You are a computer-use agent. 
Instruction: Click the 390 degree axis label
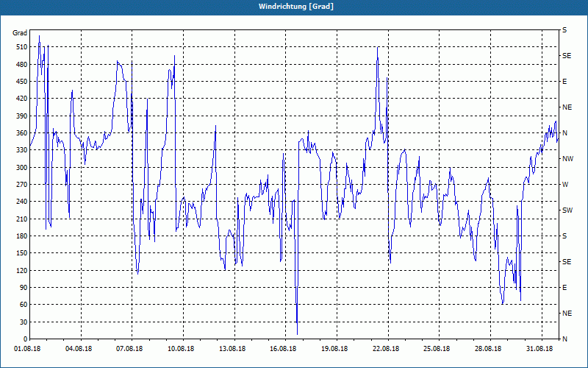click(22, 116)
